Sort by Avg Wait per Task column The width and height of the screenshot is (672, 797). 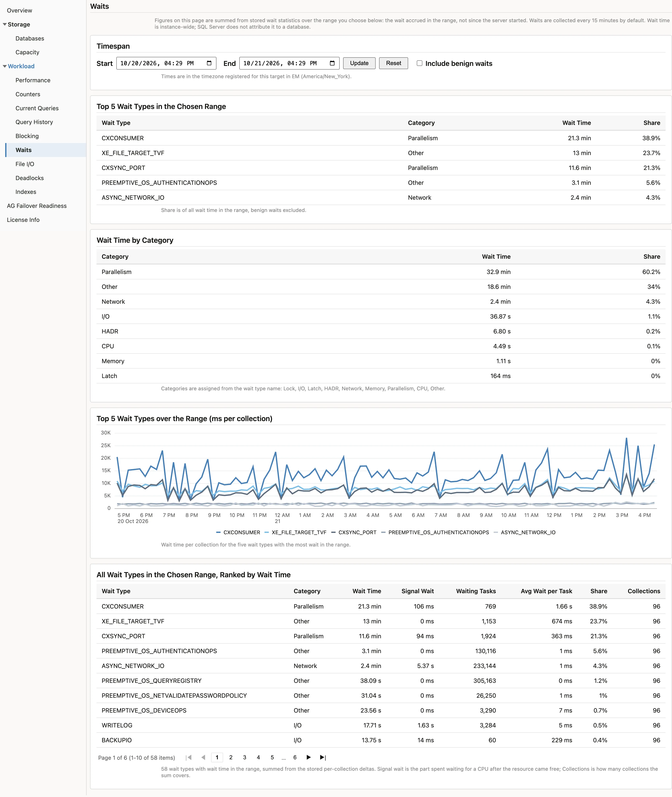click(x=546, y=591)
